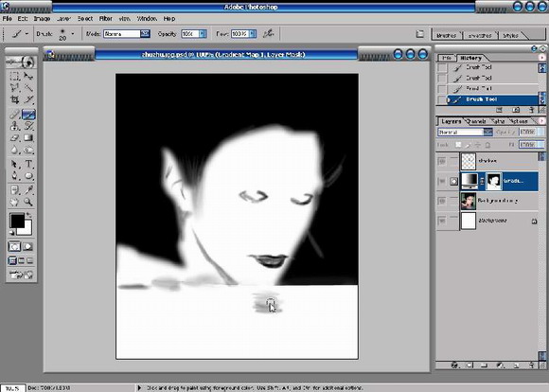Select the Eraser tool
Image resolution: width=549 pixels, height=392 pixels.
pos(15,138)
